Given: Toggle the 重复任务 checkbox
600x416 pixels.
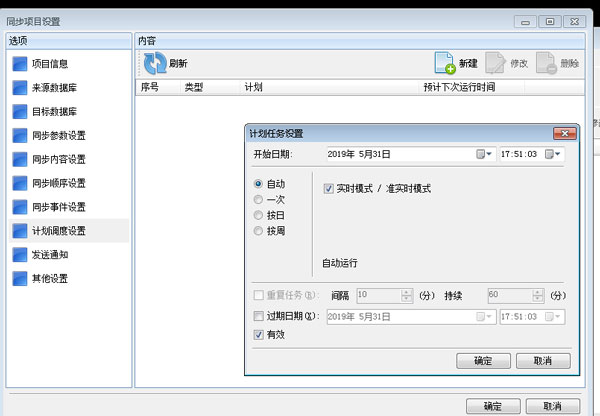Looking at the screenshot, I should pyautogui.click(x=259, y=295).
